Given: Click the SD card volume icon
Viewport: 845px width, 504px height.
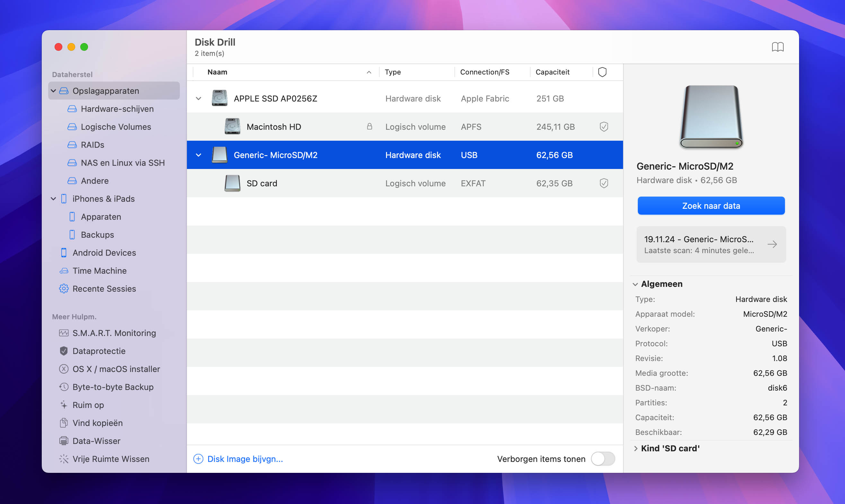Looking at the screenshot, I should tap(232, 183).
